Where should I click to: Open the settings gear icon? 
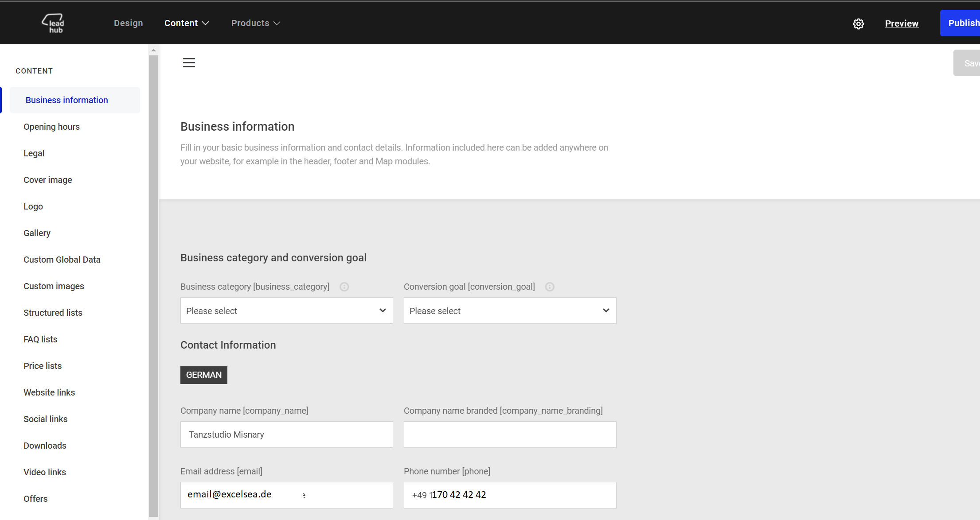[x=858, y=24]
